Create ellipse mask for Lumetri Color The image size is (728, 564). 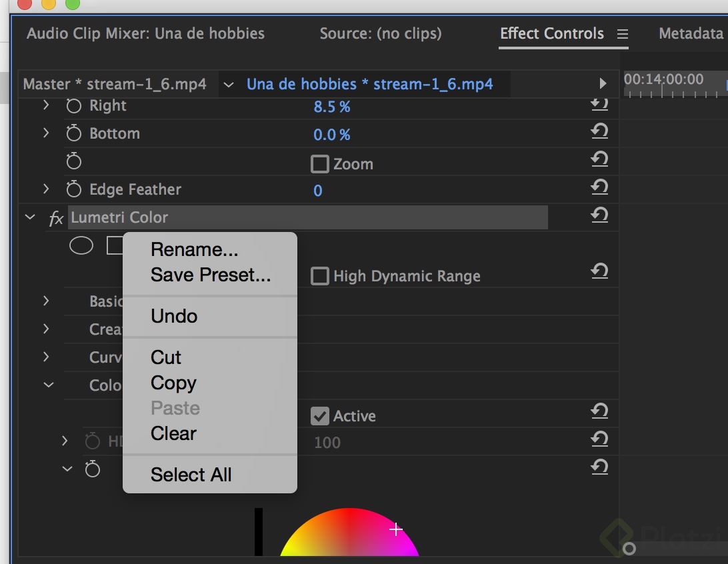coord(81,247)
